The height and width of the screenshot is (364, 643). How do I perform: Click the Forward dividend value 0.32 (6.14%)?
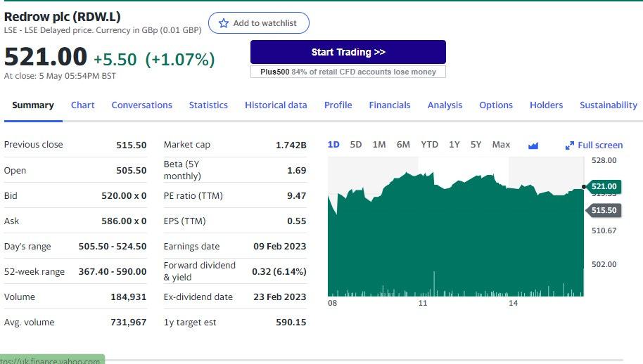coord(279,272)
